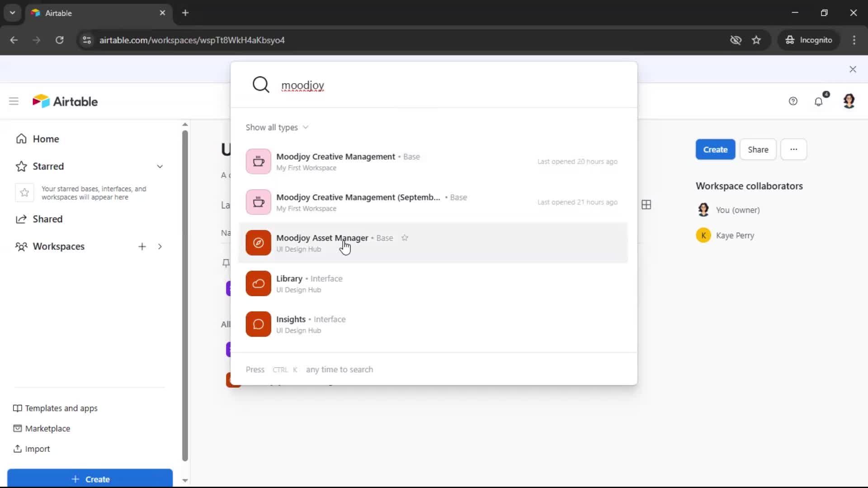Switch to grid view icon
Image resolution: width=868 pixels, height=488 pixels.
646,205
